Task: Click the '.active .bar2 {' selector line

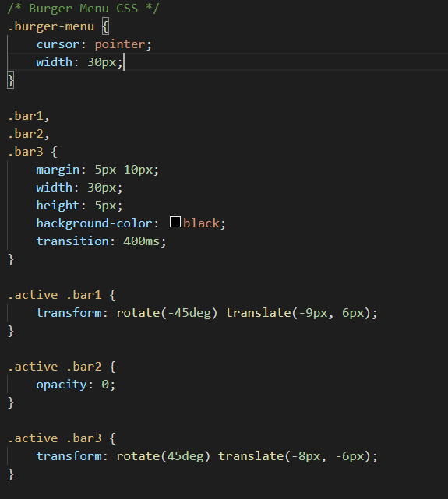Action: coord(62,367)
